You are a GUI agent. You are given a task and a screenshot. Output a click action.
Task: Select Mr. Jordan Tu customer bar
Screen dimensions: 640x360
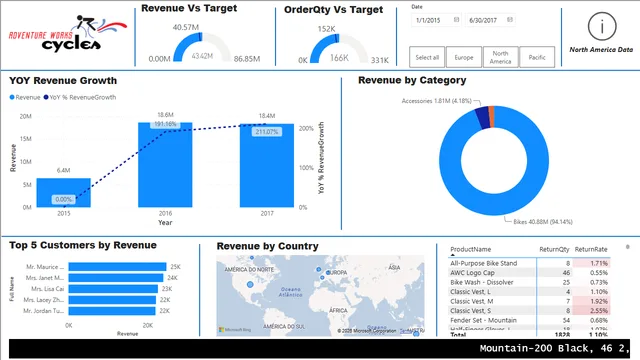112,311
